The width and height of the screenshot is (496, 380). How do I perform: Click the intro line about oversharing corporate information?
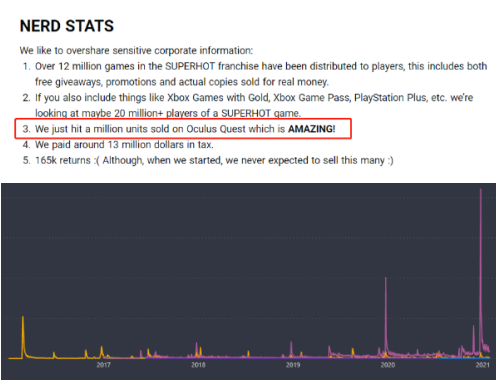coord(136,51)
